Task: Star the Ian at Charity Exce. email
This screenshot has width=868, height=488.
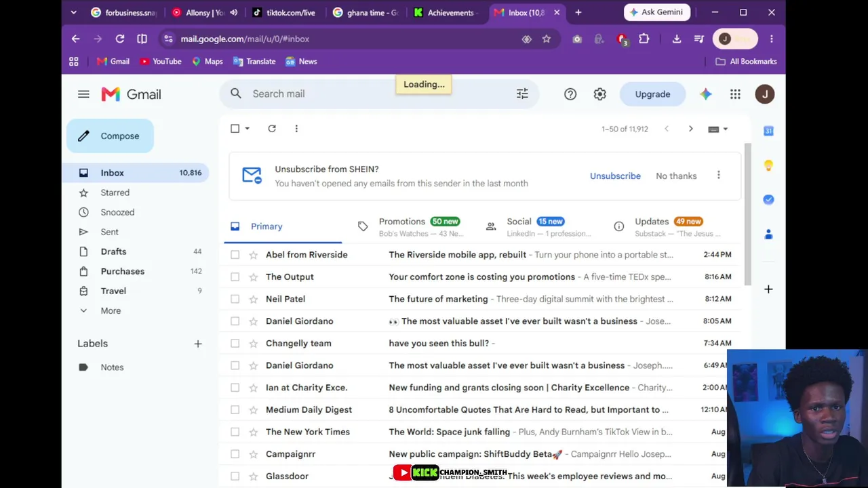Action: [253, 388]
